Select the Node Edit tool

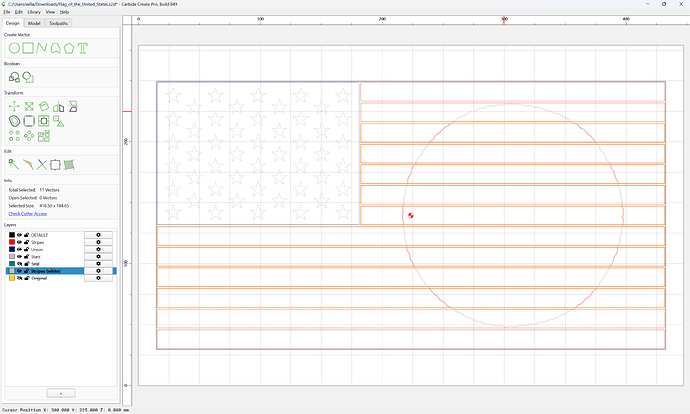[x=14, y=165]
